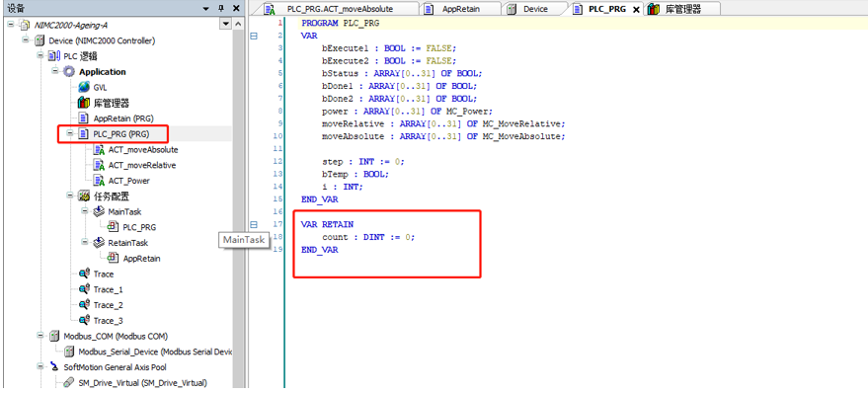
Task: Click the task configuration icon
Action: 84,196
